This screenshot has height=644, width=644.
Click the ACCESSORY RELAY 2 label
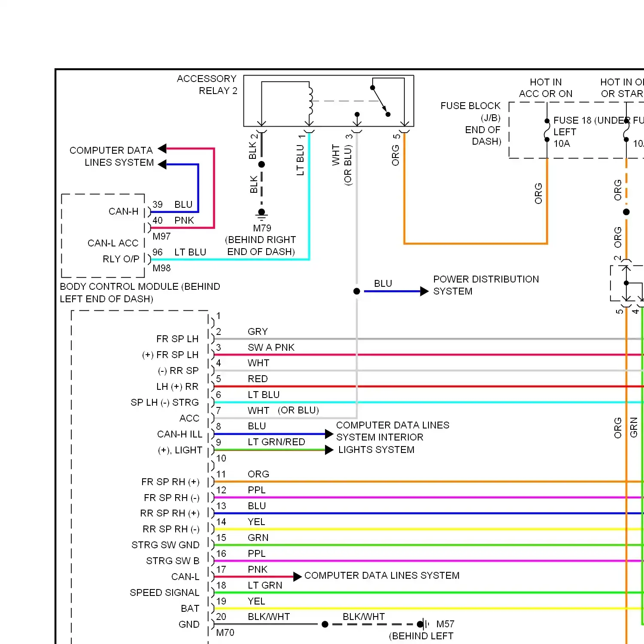207,85
